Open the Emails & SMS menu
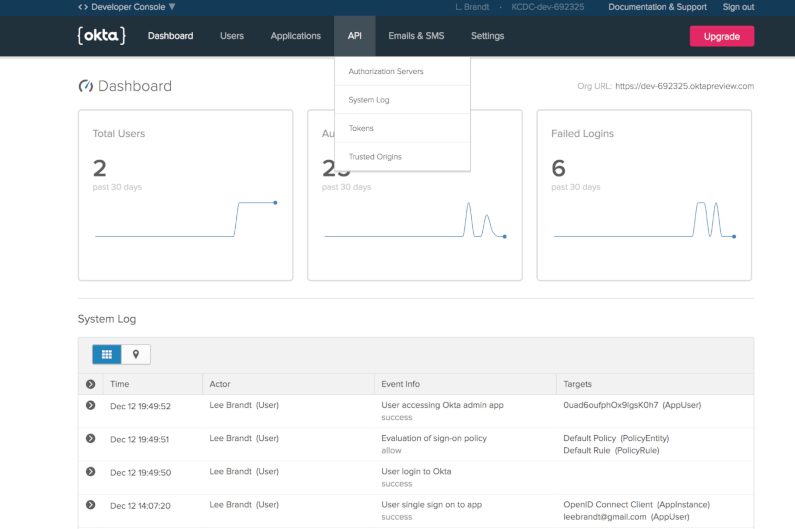The width and height of the screenshot is (795, 529). click(x=416, y=36)
